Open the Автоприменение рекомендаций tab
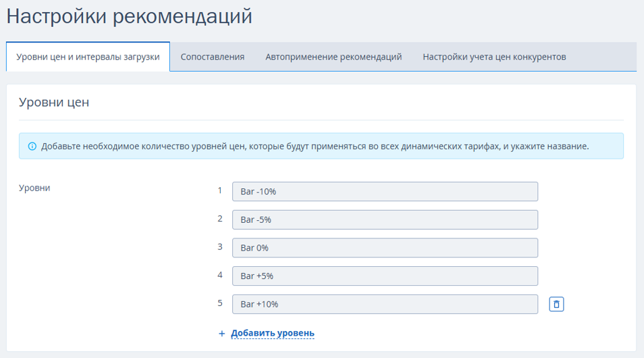 (x=333, y=57)
